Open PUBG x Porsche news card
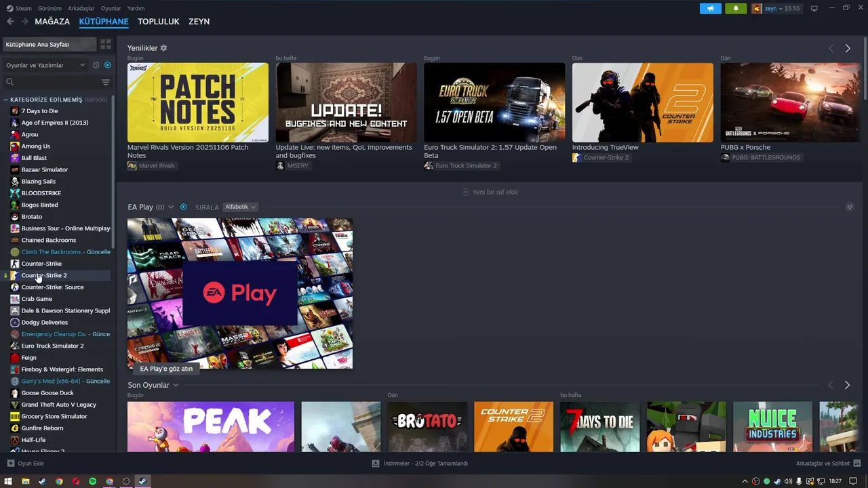Viewport: 868px width, 488px height. [x=790, y=102]
